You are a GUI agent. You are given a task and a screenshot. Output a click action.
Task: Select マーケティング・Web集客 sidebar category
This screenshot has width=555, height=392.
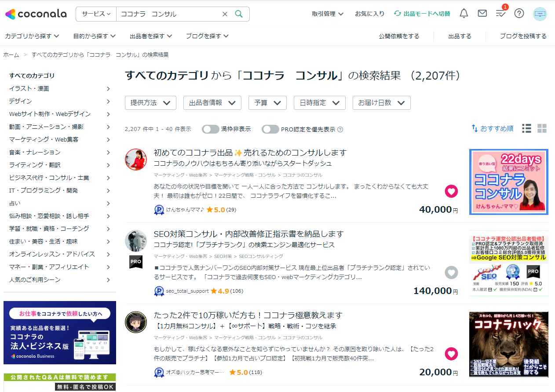(x=60, y=139)
